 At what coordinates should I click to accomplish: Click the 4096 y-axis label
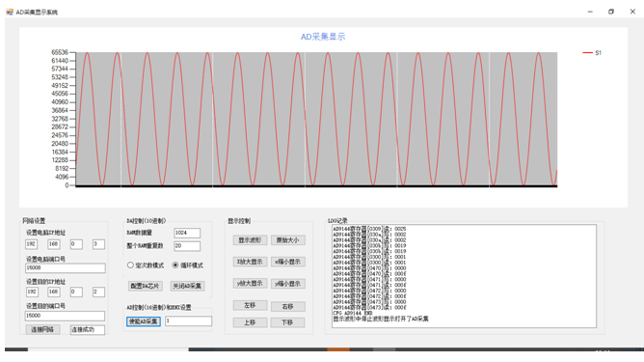tap(62, 177)
